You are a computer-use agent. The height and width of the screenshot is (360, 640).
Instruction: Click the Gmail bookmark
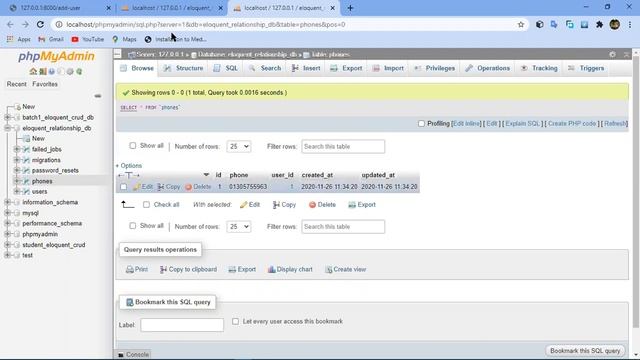coord(51,39)
